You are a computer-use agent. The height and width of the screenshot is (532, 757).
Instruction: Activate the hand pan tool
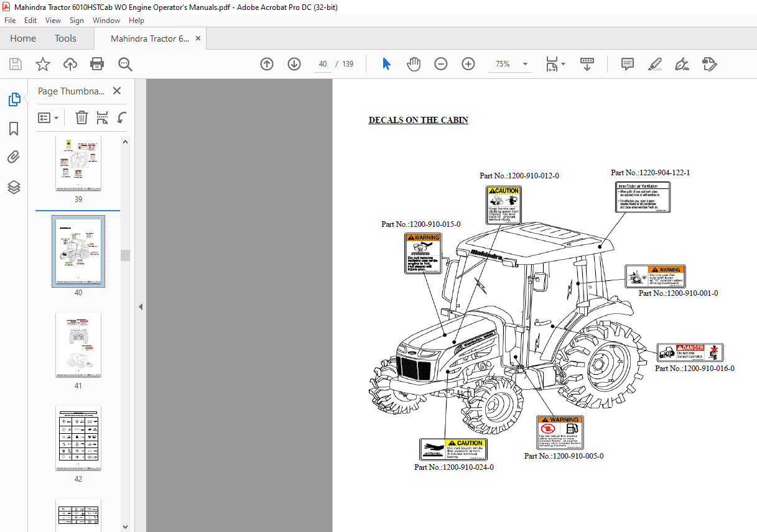click(x=414, y=64)
